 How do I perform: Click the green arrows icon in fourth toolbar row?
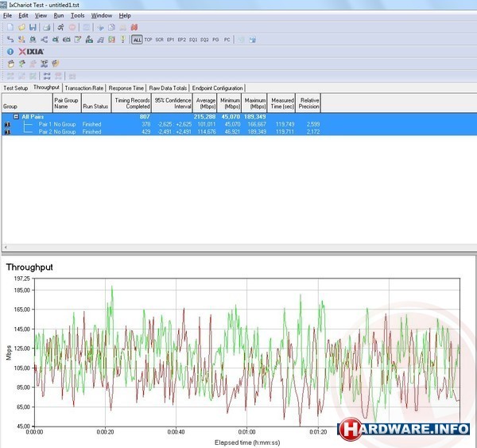pyautogui.click(x=21, y=64)
